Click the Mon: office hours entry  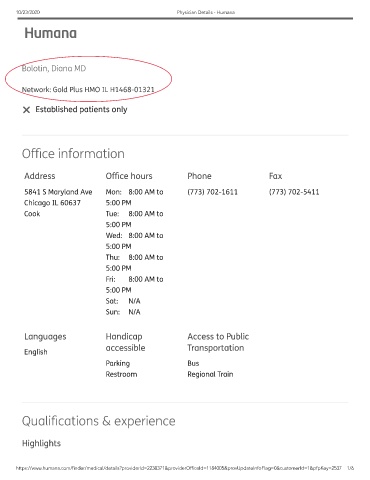point(134,197)
